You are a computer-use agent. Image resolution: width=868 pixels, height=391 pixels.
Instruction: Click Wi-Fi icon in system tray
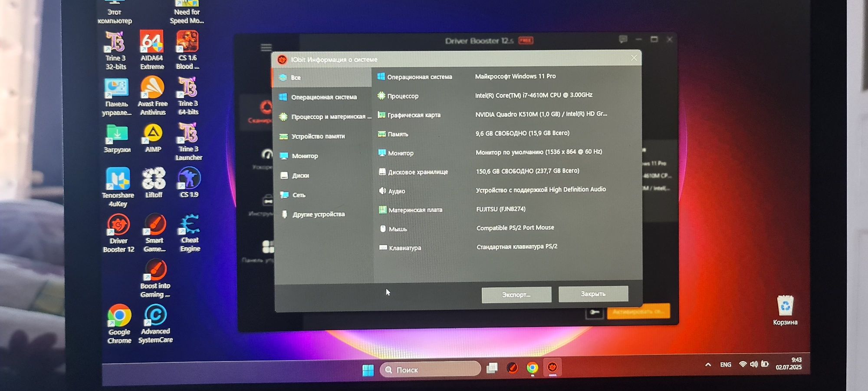[x=743, y=364]
